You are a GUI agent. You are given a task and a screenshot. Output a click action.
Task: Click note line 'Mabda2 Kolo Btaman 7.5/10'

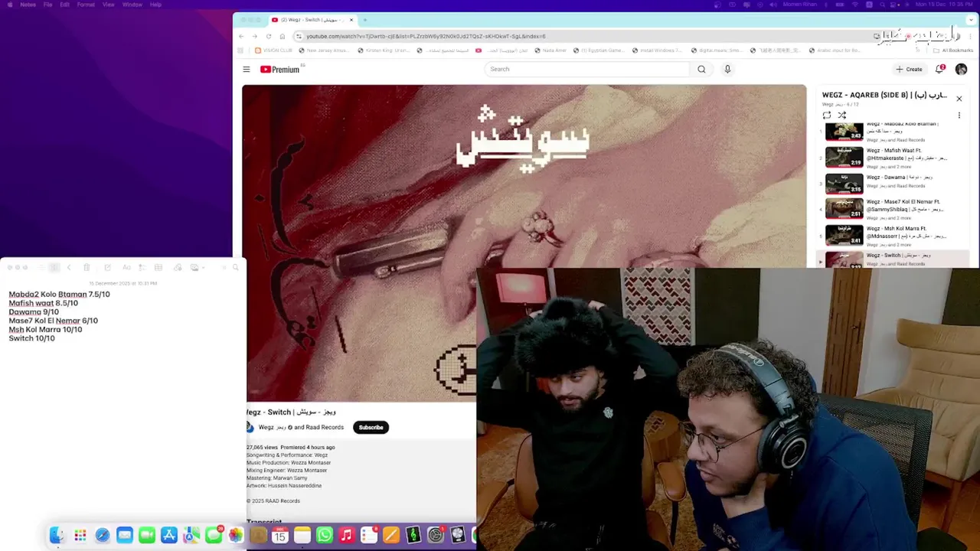click(x=59, y=294)
